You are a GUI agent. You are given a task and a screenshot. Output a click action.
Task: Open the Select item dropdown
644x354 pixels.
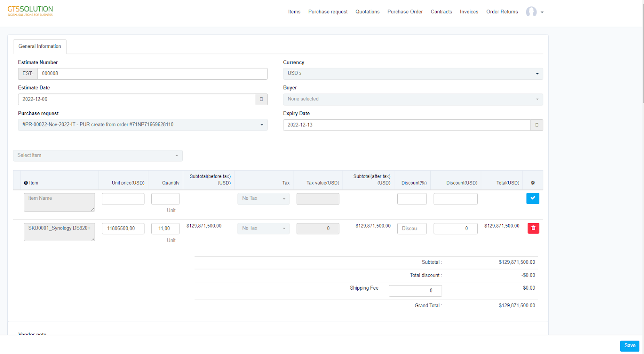97,155
